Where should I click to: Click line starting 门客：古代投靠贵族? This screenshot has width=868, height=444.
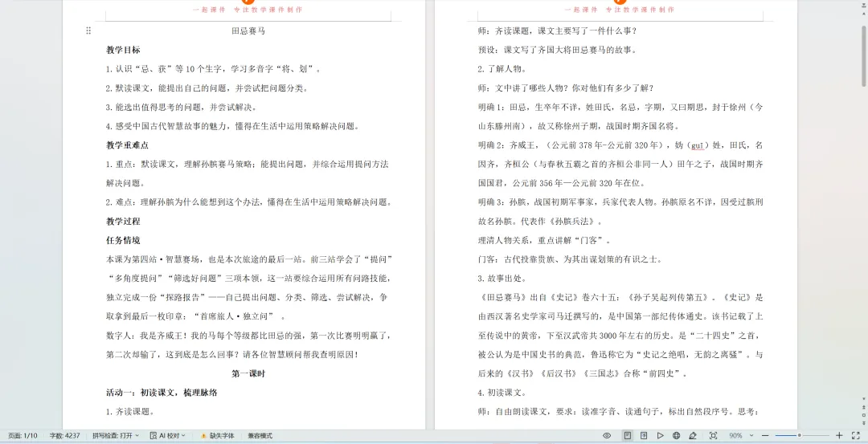coord(570,259)
